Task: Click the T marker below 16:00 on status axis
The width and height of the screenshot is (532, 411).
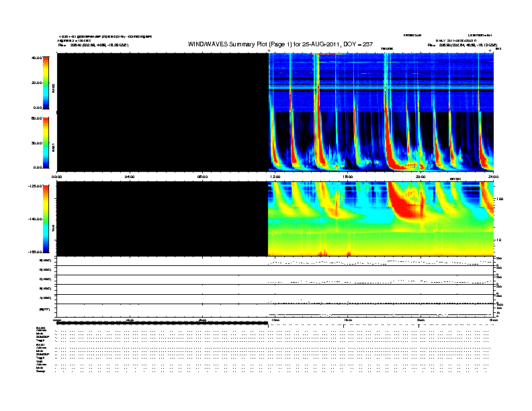Action: [344, 326]
